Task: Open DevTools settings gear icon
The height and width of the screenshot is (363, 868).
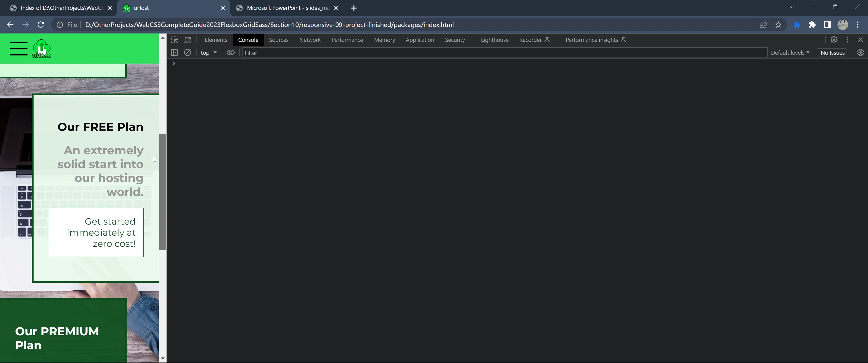Action: [x=834, y=40]
